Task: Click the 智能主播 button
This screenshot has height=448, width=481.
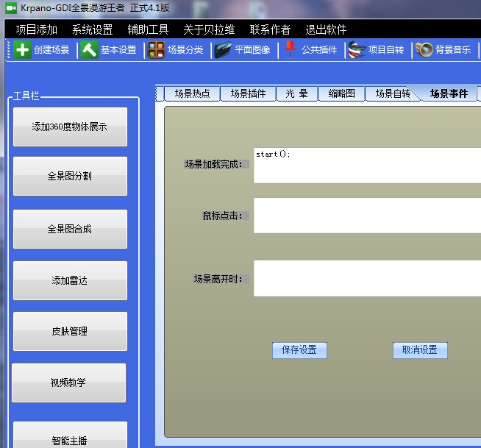Action: [x=71, y=435]
